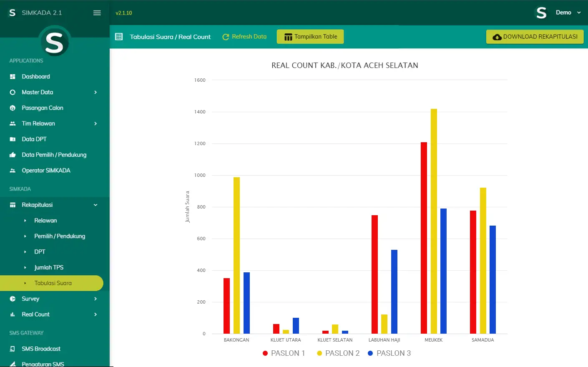Open the Demo user dropdown arrow
This screenshot has height=367, width=588.
tap(579, 13)
